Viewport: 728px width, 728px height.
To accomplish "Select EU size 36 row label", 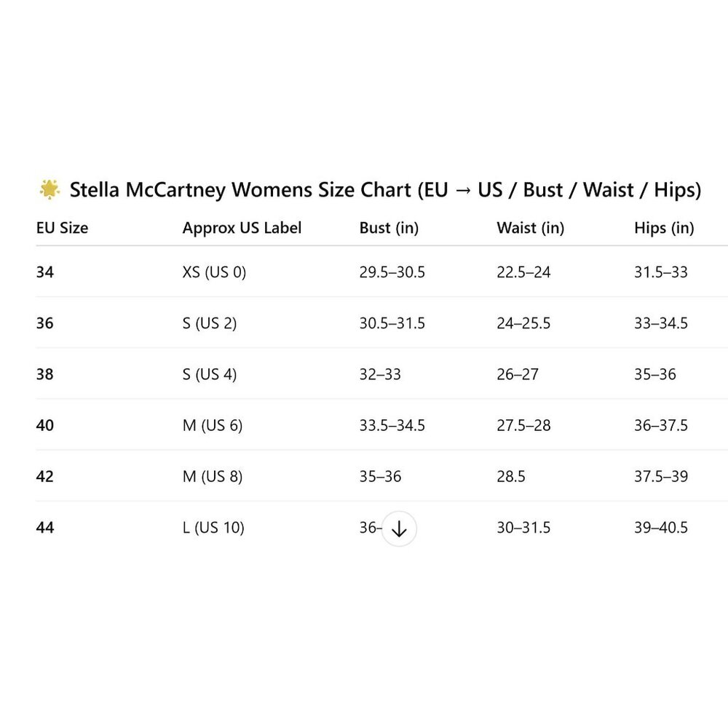I will point(45,323).
